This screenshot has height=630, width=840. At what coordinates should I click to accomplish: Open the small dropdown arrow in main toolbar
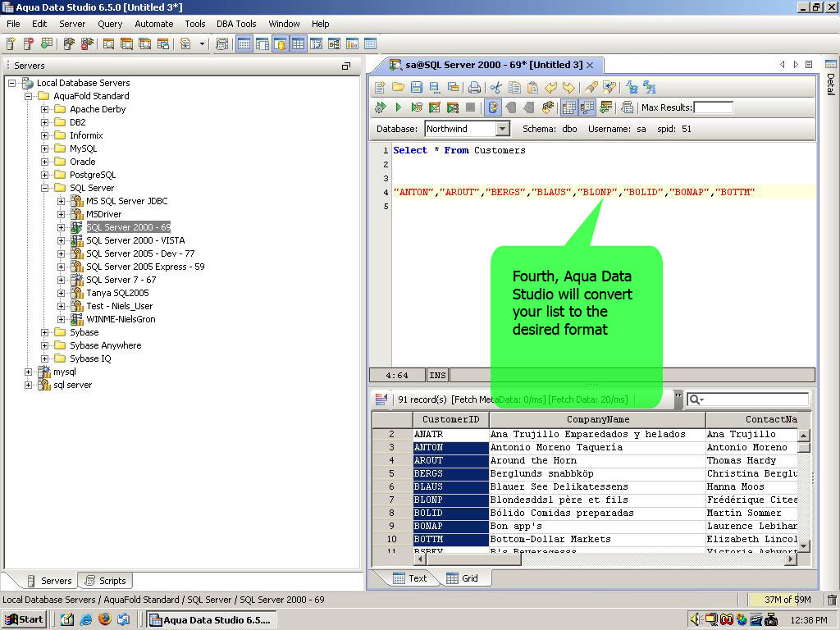point(202,44)
